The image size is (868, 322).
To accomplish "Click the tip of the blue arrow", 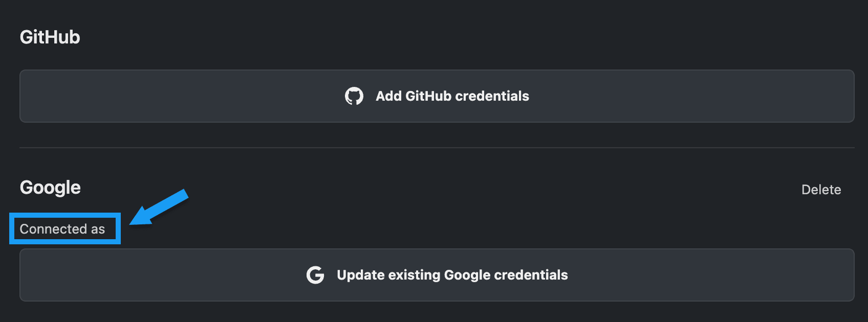I will point(131,223).
